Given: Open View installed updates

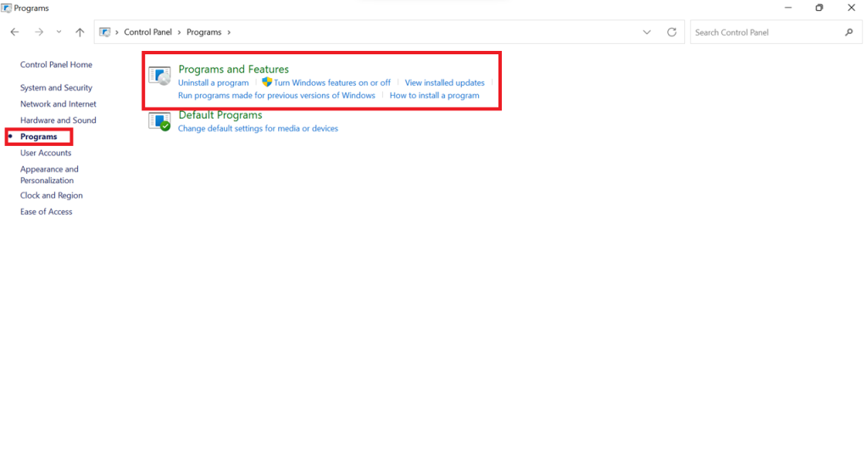Looking at the screenshot, I should tap(444, 82).
